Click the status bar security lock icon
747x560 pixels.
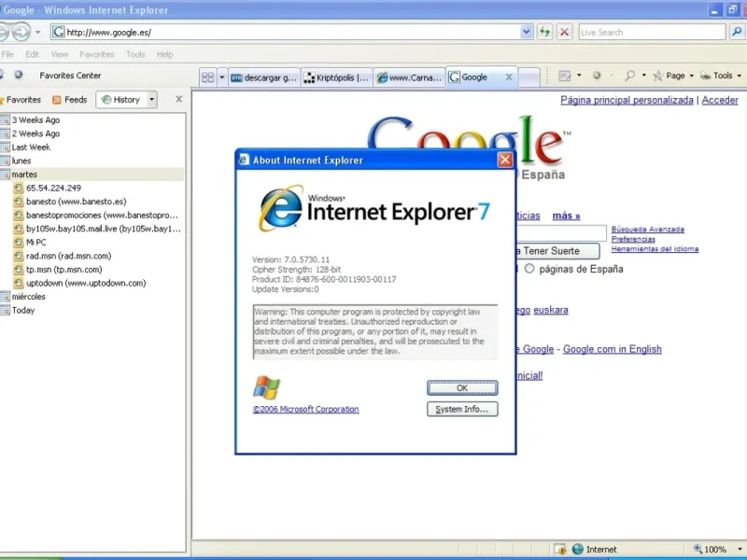tap(559, 549)
